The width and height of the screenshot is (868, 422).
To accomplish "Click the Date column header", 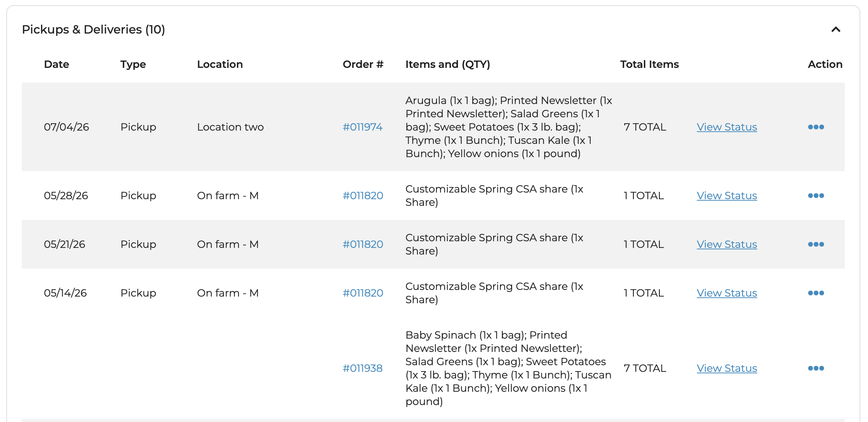I will 56,64.
